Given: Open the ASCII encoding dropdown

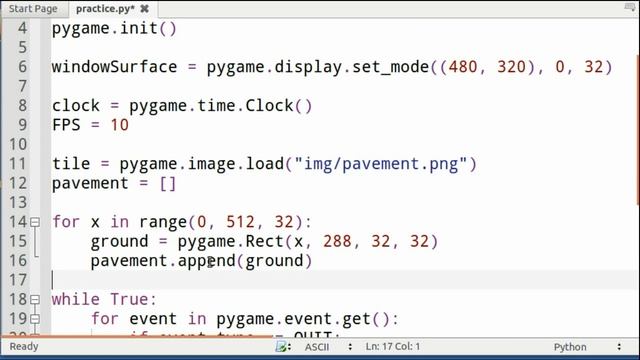Looking at the screenshot, I should pyautogui.click(x=328, y=347).
